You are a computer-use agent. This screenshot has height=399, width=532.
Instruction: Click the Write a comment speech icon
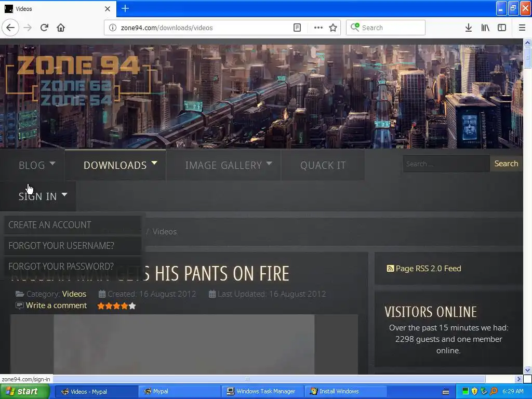20,305
